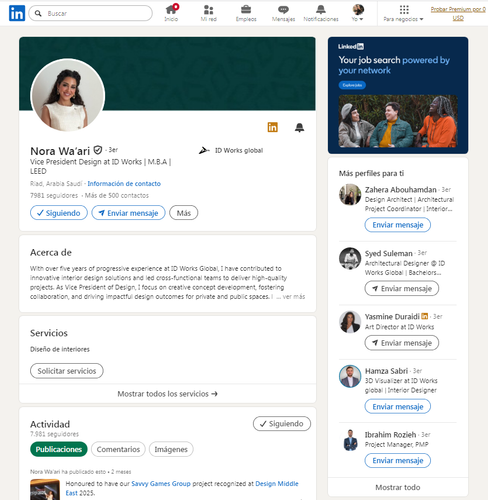Select the Imágenes tab
The height and width of the screenshot is (500, 488).
tap(171, 449)
